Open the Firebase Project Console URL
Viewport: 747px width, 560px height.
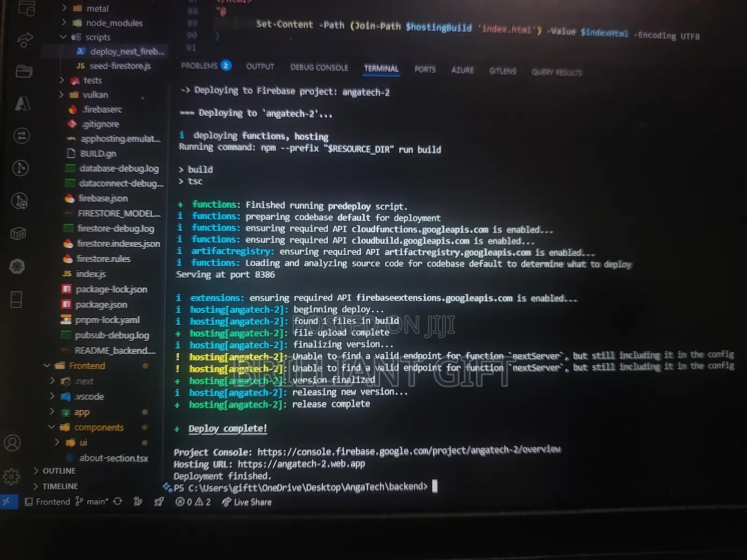pyautogui.click(x=409, y=450)
